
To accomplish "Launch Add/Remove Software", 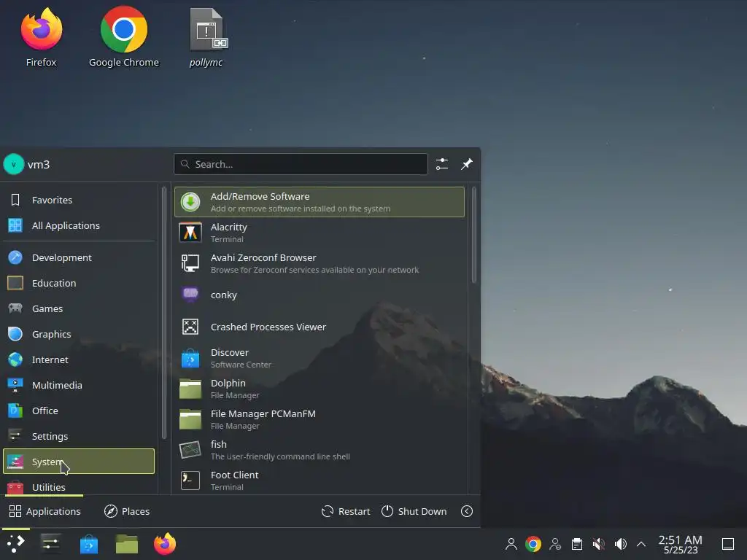I will 320,202.
